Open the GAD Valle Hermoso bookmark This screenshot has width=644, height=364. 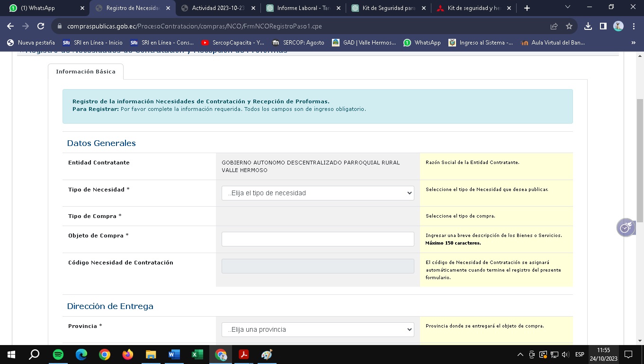coord(364,43)
